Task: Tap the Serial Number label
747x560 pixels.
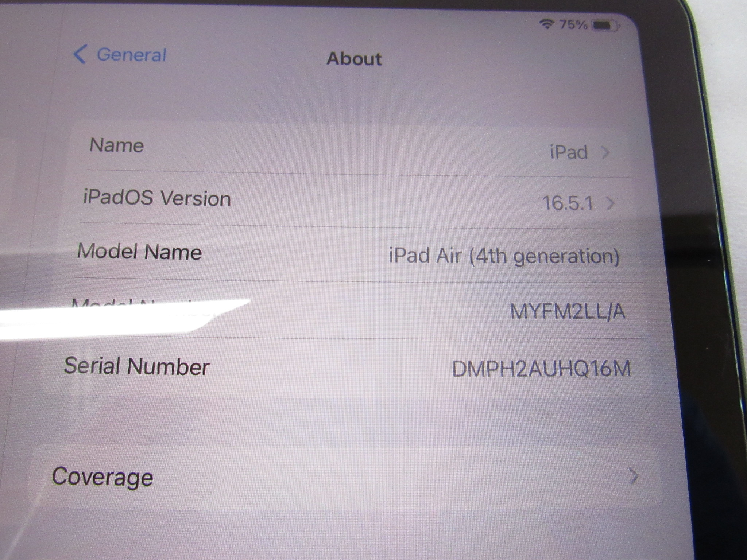Action: (x=137, y=366)
